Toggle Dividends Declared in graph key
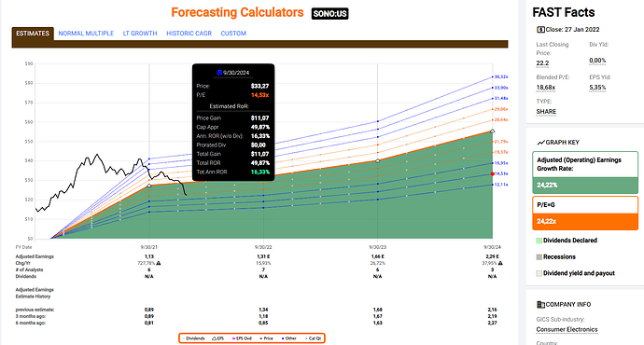This screenshot has width=644, height=345. click(567, 241)
